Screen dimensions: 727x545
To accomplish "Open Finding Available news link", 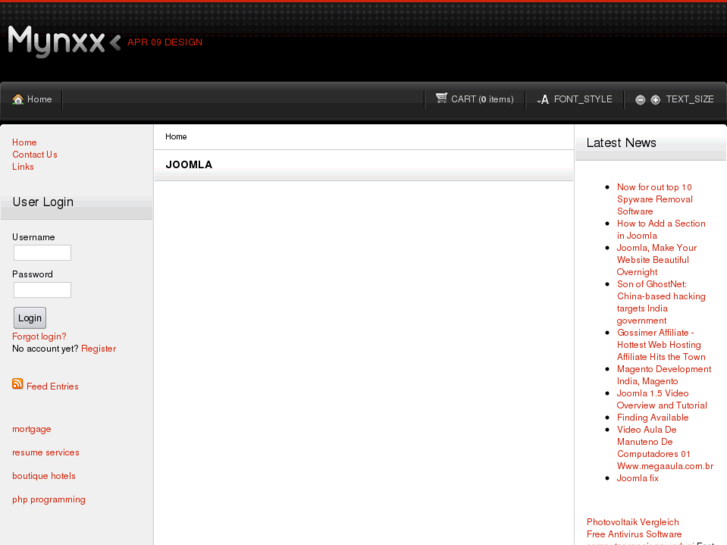I will pyautogui.click(x=652, y=417).
